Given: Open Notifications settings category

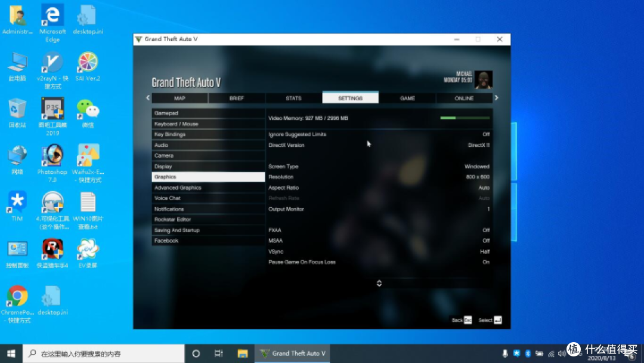Looking at the screenshot, I should click(208, 209).
